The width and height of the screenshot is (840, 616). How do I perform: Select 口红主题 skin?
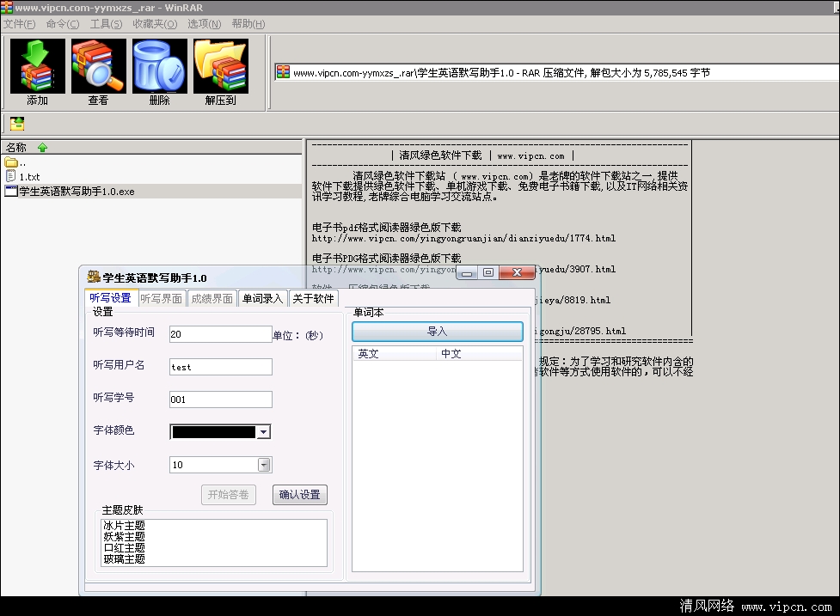click(x=125, y=547)
